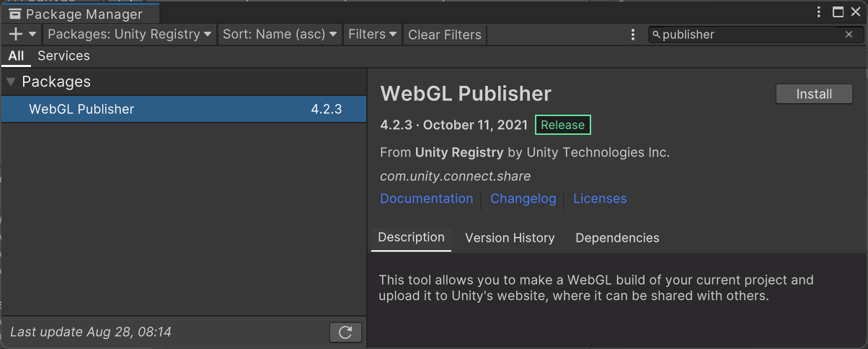This screenshot has width=868, height=349.
Task: Close the Package Manager window
Action: click(x=856, y=12)
